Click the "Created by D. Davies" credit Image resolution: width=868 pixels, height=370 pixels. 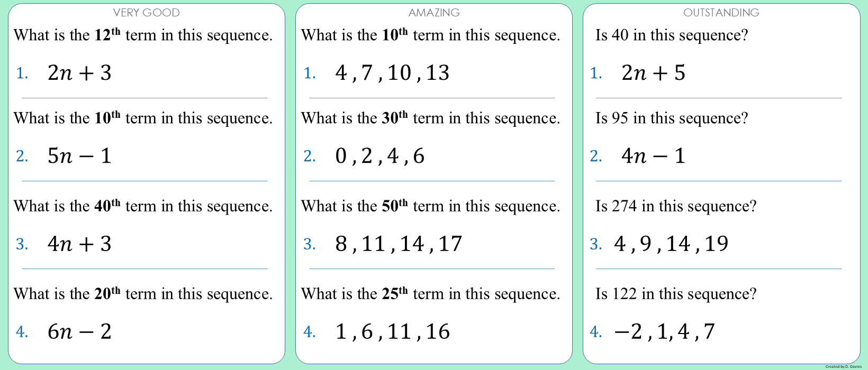(x=843, y=366)
